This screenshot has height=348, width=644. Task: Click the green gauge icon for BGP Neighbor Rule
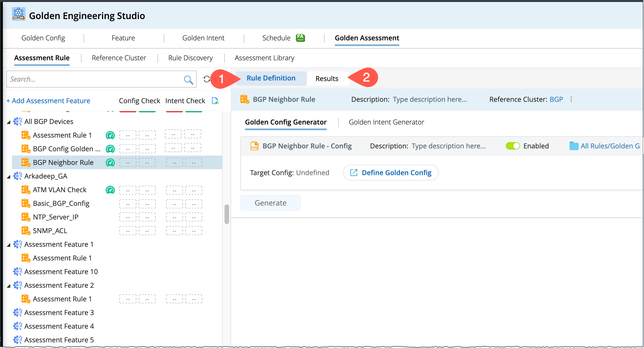(x=110, y=163)
